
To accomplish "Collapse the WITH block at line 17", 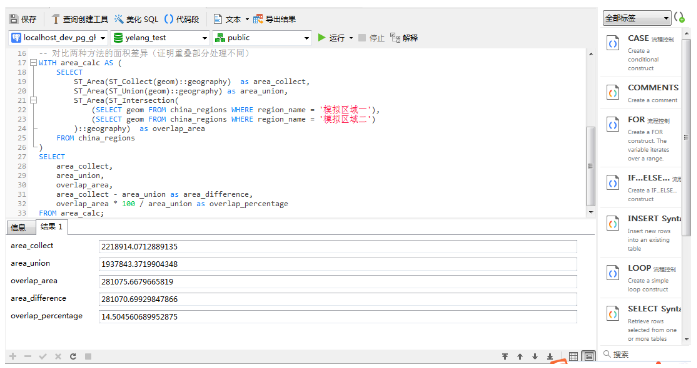I will click(33, 63).
